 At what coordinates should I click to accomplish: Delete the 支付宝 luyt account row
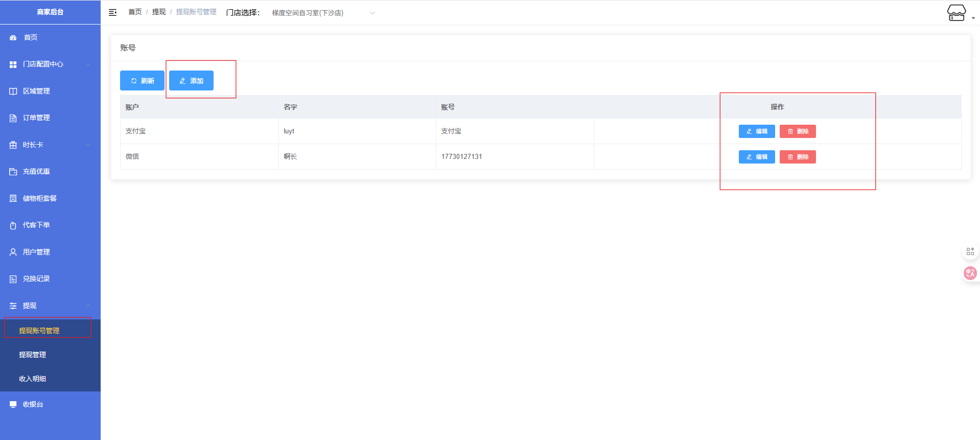[x=798, y=131]
